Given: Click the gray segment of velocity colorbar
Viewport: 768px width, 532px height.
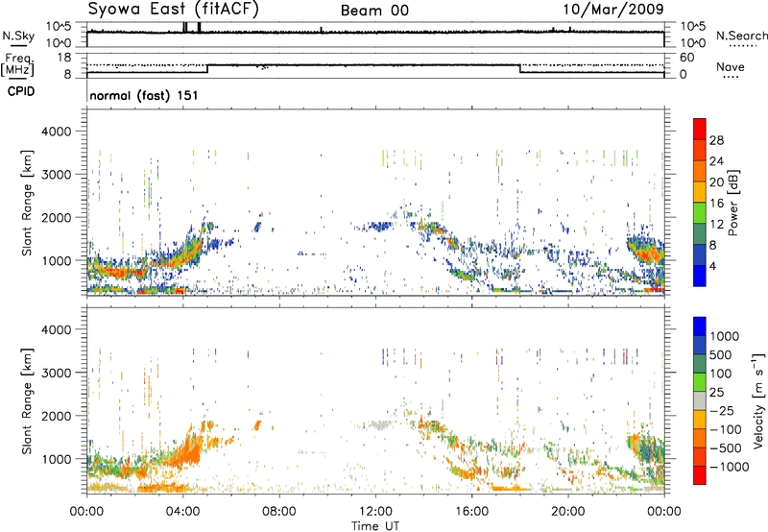Looking at the screenshot, I should pos(700,400).
